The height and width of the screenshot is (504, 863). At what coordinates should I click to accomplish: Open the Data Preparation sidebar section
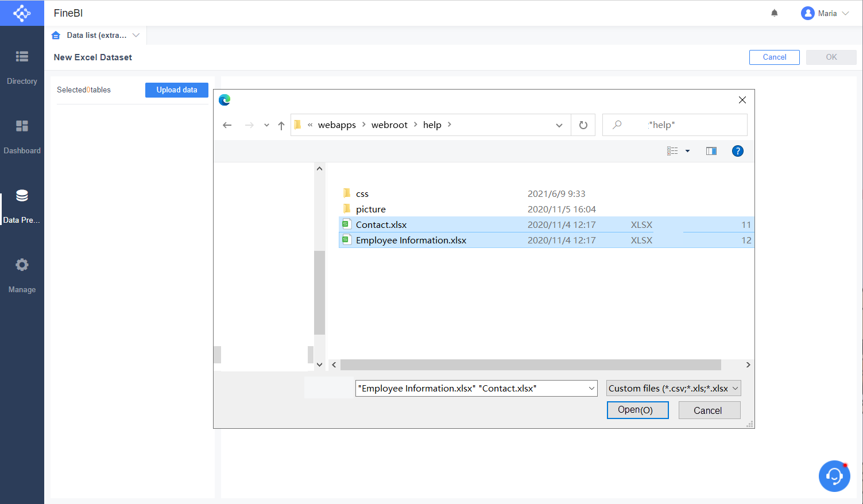22,206
